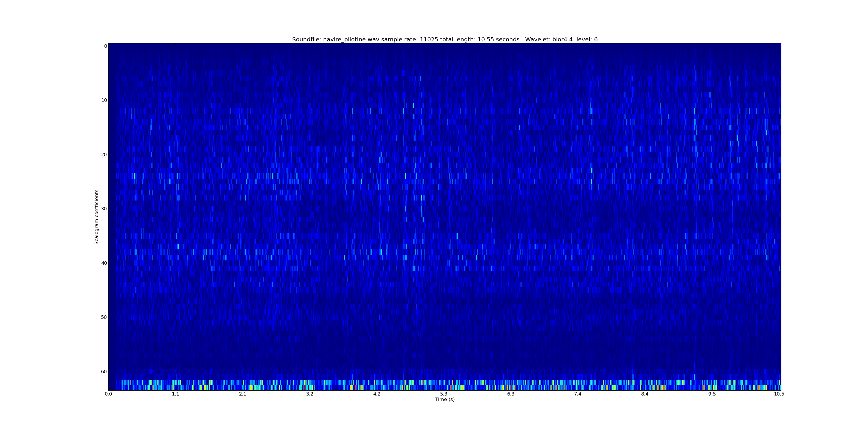Click the 5.3 time axis tick label
The width and height of the screenshot is (868, 434).
pyautogui.click(x=444, y=394)
